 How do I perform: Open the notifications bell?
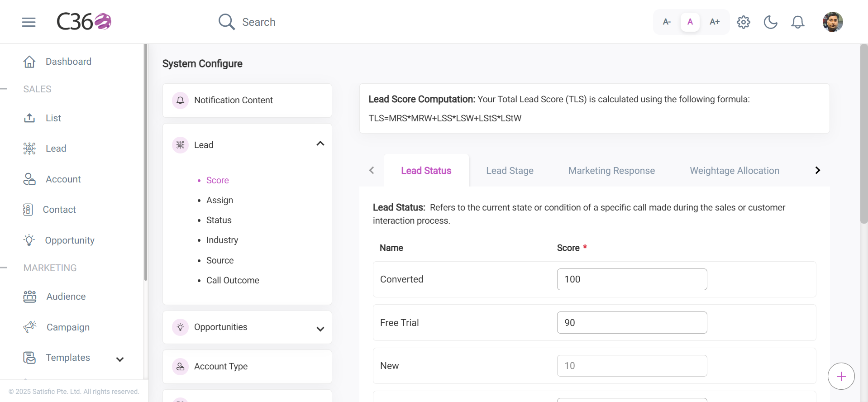click(798, 22)
